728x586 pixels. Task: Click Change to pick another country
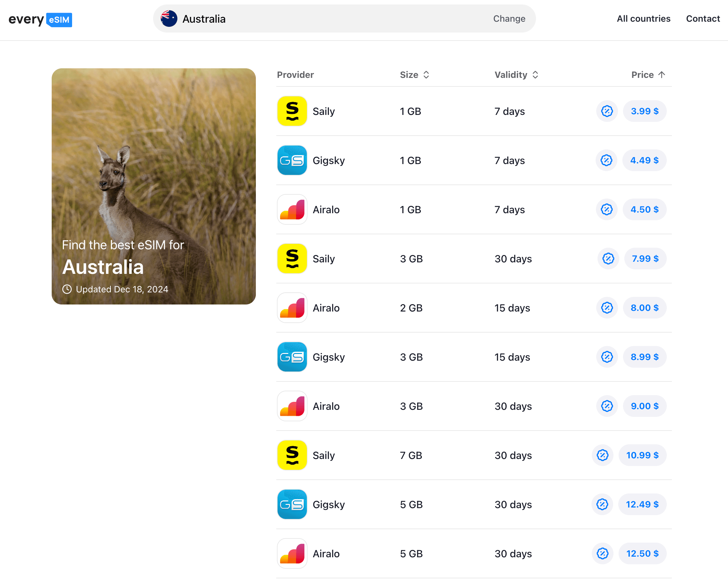tap(509, 19)
